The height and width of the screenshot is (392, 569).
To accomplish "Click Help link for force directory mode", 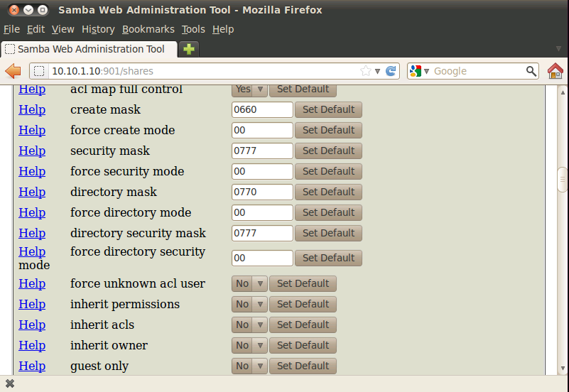I will (x=32, y=212).
